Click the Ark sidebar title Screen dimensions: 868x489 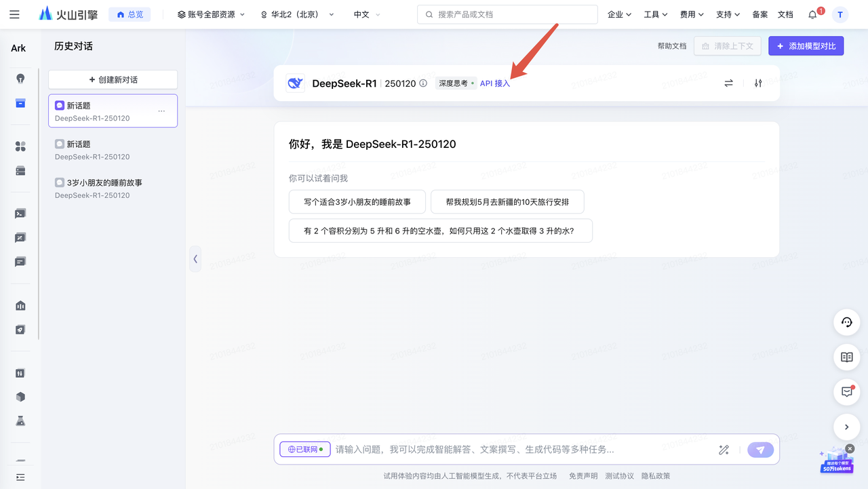point(18,48)
